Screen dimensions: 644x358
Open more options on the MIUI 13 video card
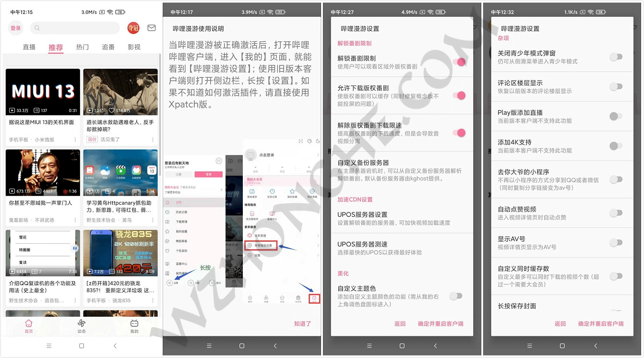(75, 140)
